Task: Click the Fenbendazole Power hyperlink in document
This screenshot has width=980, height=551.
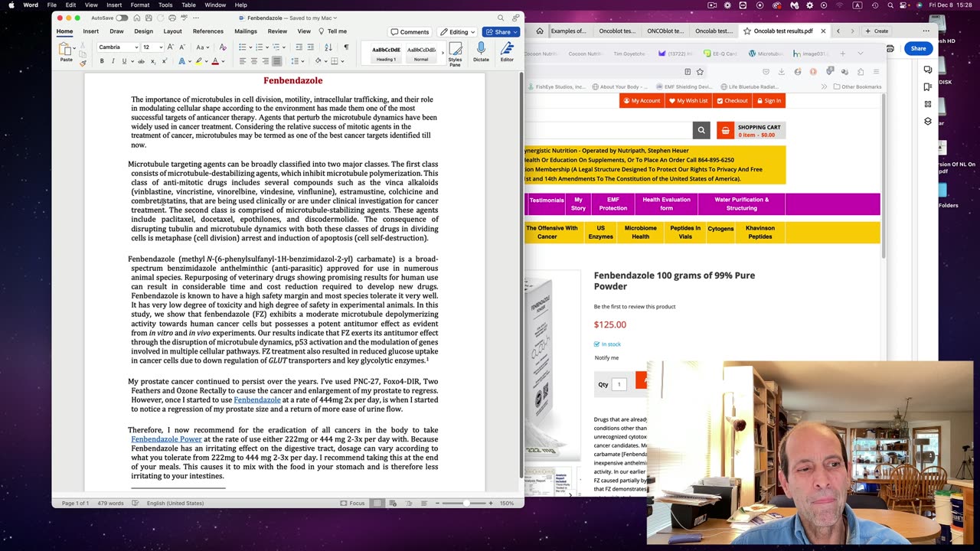Action: click(x=166, y=439)
